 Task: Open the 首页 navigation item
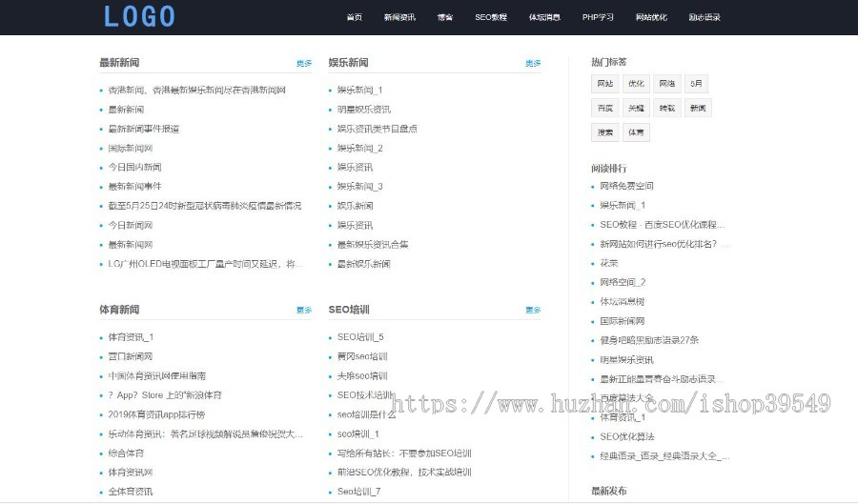tap(355, 17)
